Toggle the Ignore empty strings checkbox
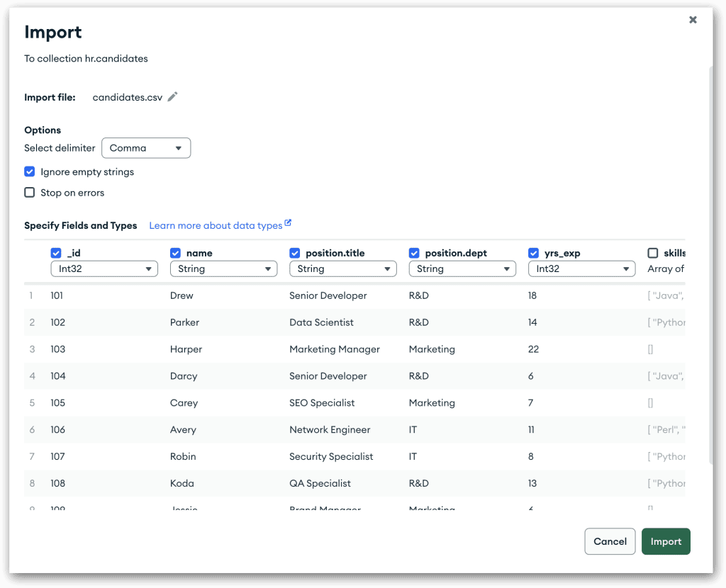This screenshot has width=726, height=588. coord(30,171)
